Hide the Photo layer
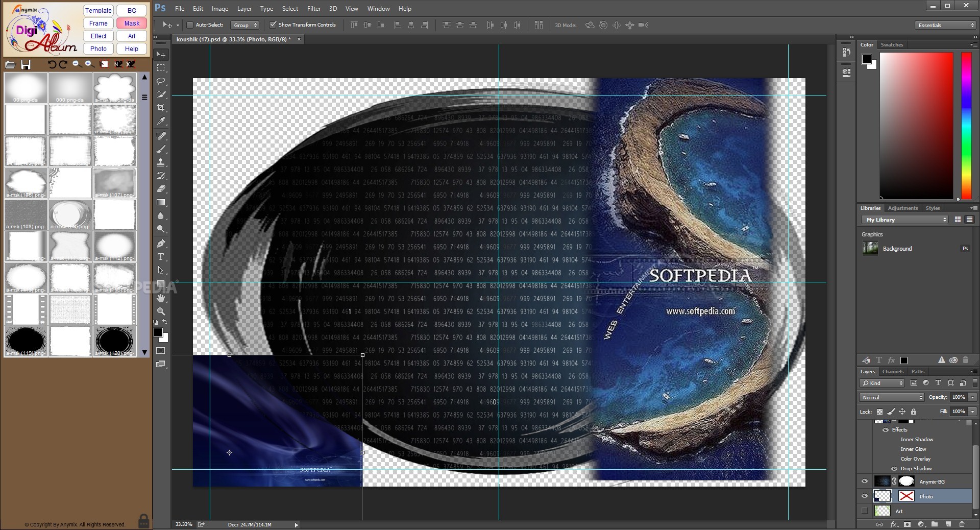 pyautogui.click(x=864, y=496)
